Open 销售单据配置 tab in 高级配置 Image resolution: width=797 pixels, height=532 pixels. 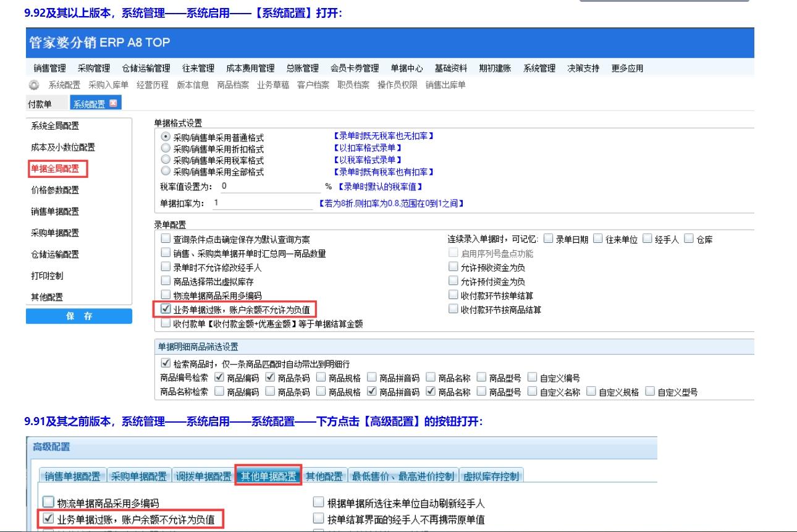pyautogui.click(x=74, y=476)
